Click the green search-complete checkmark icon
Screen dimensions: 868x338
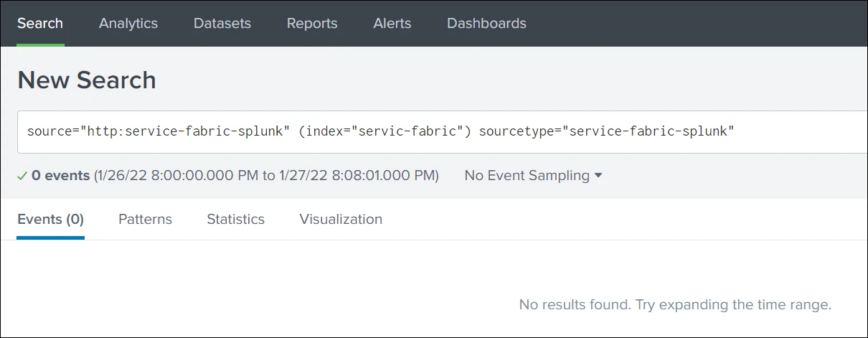point(22,176)
